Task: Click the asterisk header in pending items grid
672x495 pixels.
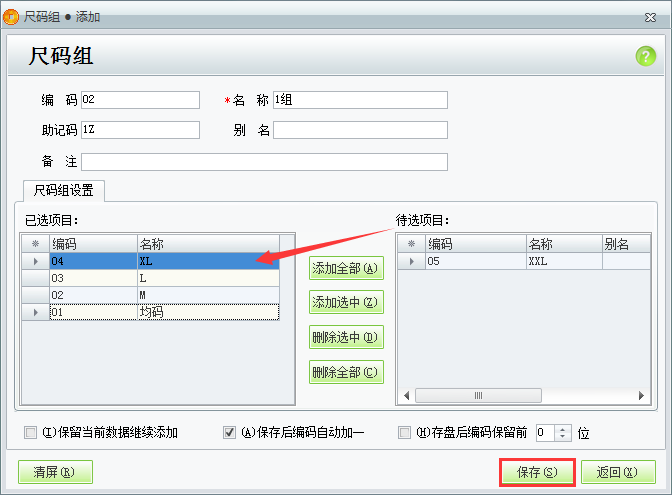Action: 410,243
